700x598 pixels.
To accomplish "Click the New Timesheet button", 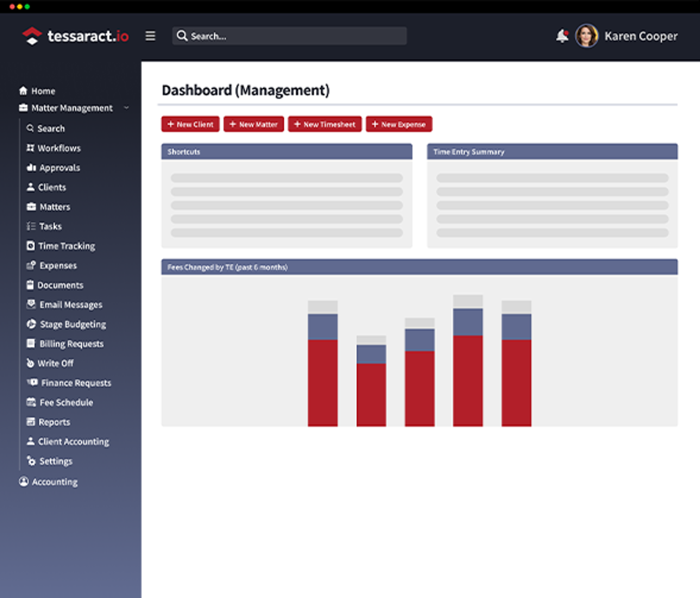I will pos(325,124).
